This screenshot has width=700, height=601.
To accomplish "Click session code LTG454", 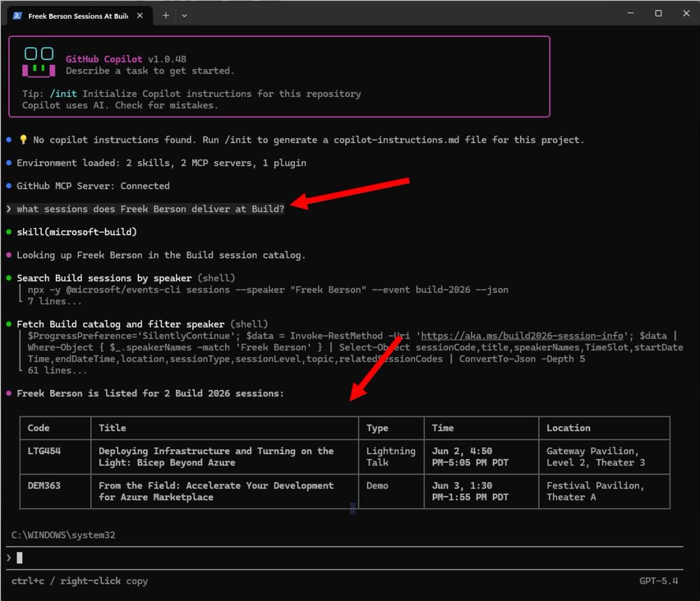I will coord(44,451).
